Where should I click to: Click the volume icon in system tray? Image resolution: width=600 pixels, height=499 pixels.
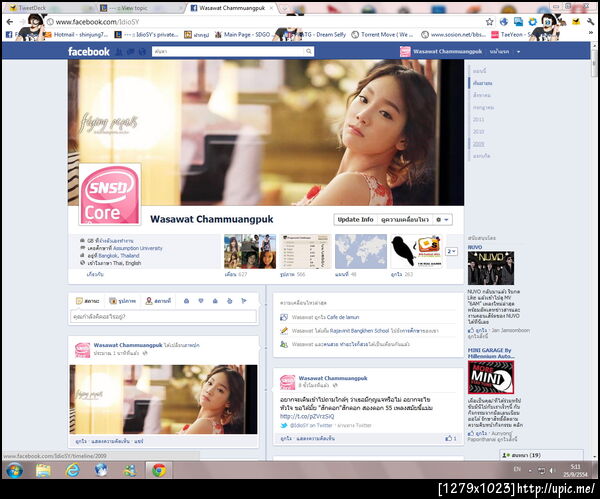click(552, 471)
